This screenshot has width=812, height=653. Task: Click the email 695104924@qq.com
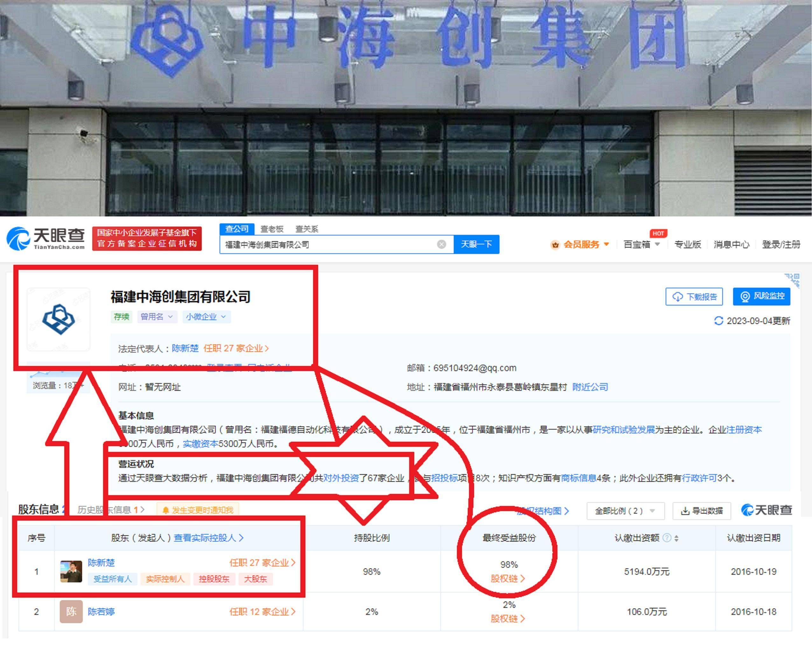[475, 368]
